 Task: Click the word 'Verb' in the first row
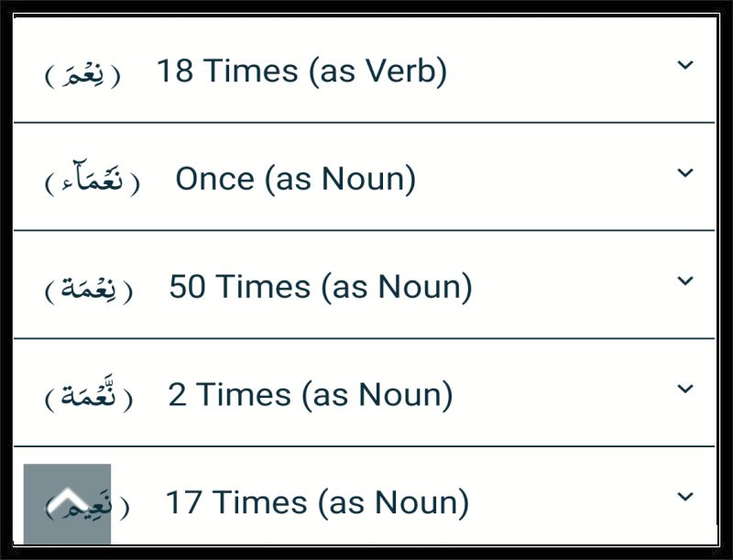click(406, 71)
